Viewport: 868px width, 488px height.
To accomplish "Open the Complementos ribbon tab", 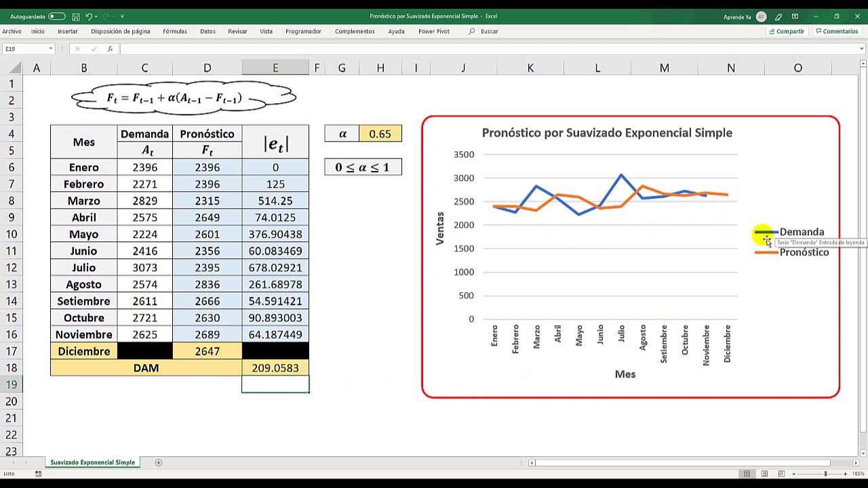I will pyautogui.click(x=355, y=31).
